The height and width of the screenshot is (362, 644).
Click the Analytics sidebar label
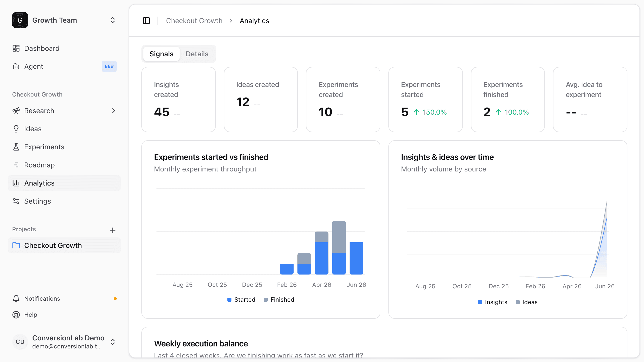point(39,183)
